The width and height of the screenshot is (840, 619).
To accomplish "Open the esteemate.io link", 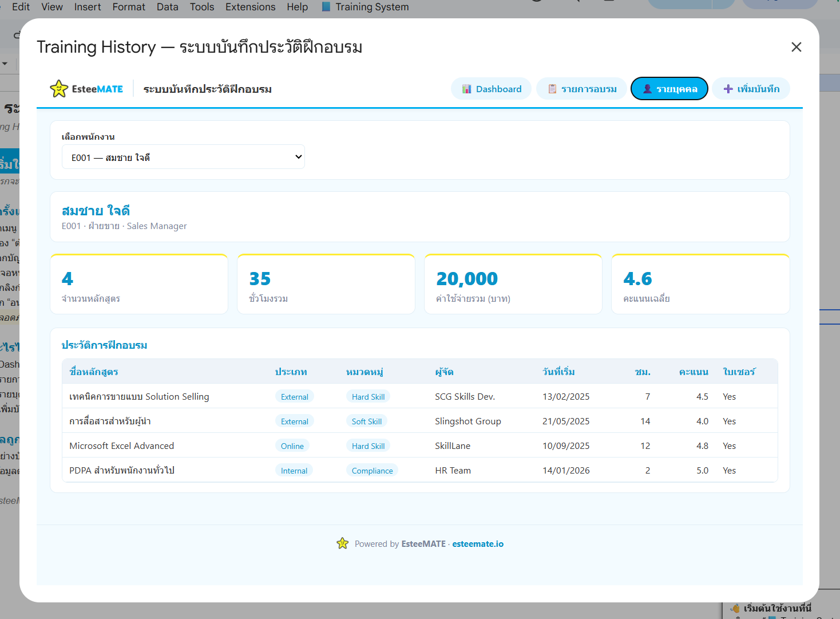I will pyautogui.click(x=478, y=544).
